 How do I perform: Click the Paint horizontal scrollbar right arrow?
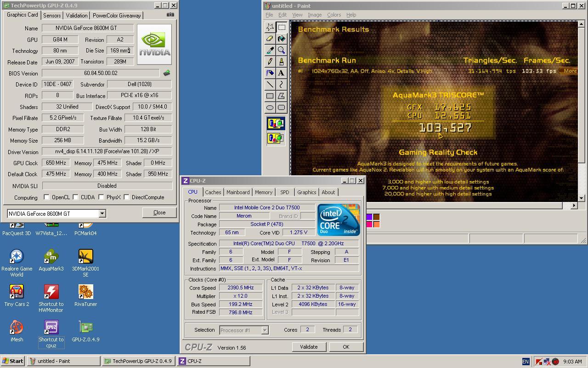[574, 206]
